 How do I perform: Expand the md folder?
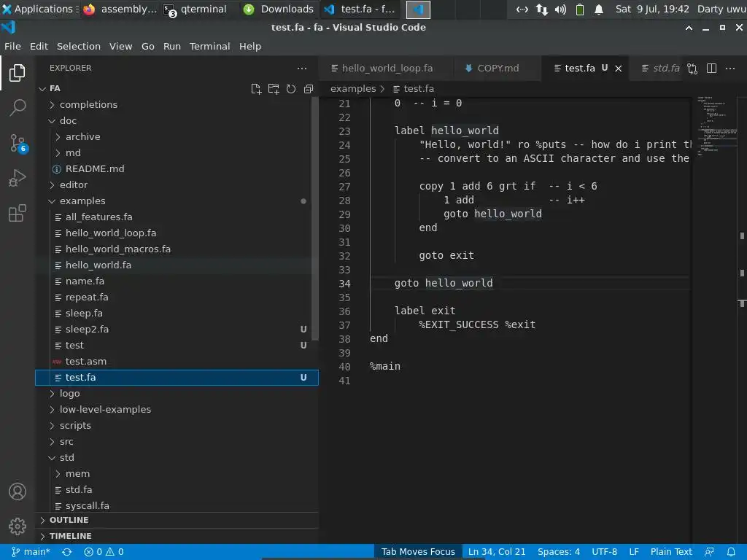[177, 153]
